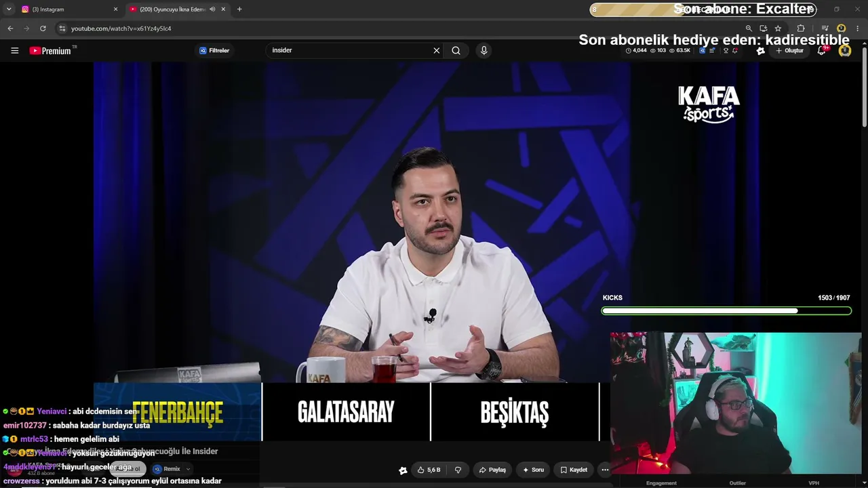The height and width of the screenshot is (488, 868).
Task: Go back to the previous page
Action: click(x=10, y=28)
